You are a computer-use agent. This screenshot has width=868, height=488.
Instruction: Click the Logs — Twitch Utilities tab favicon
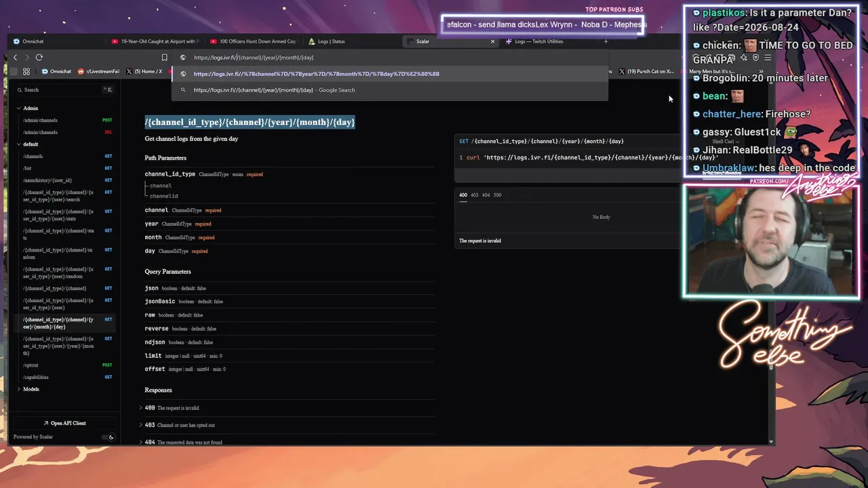[509, 41]
